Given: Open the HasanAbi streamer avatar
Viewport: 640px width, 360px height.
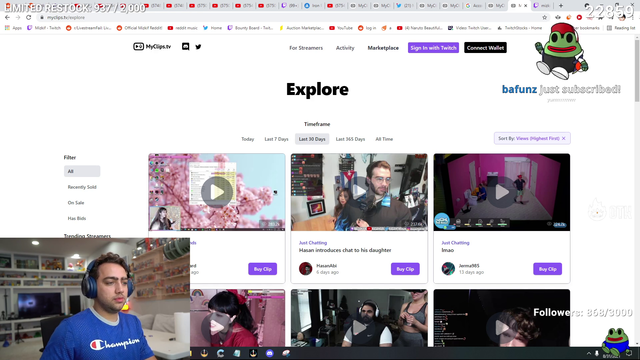Looking at the screenshot, I should pyautogui.click(x=305, y=269).
